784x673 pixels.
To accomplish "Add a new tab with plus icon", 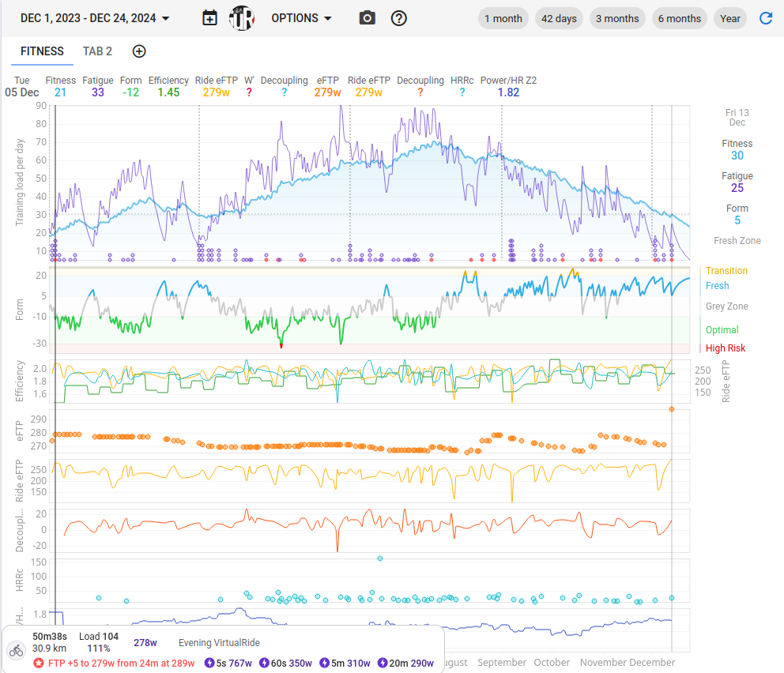I will coord(139,51).
